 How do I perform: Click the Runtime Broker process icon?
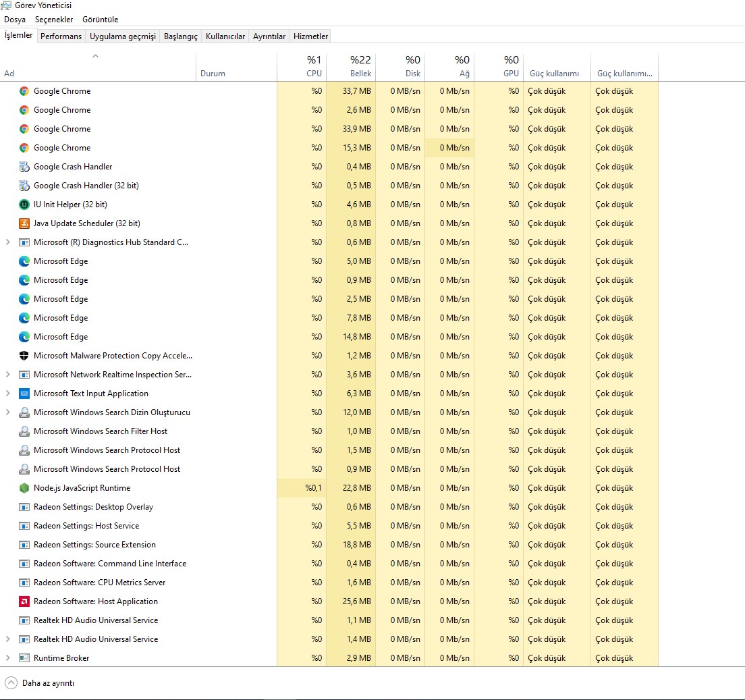(24, 658)
